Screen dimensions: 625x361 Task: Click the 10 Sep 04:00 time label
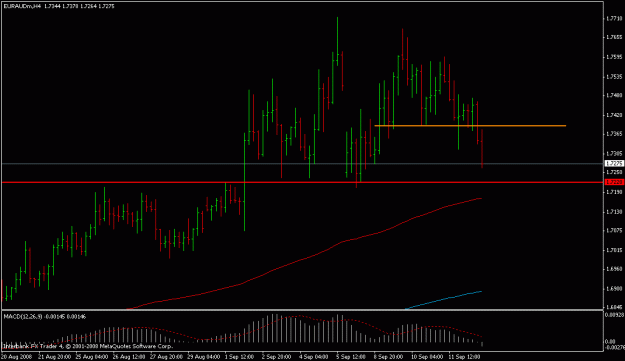[x=427, y=357]
